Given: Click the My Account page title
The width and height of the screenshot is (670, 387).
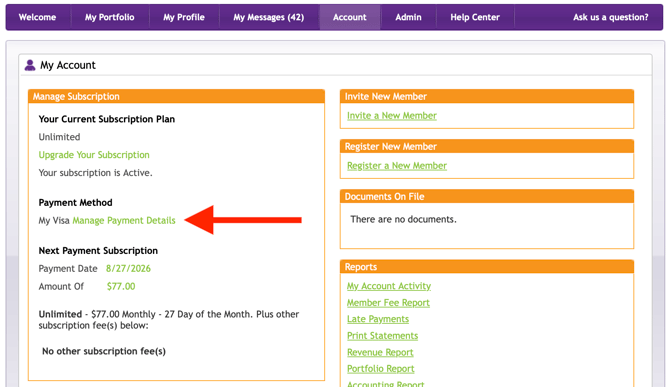Looking at the screenshot, I should point(68,65).
